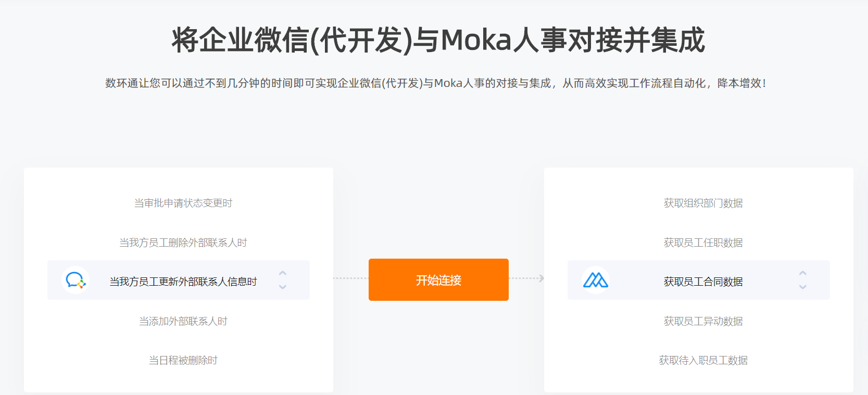868x395 pixels.
Task: Choose action 获取组织部门数据
Action: (x=703, y=203)
